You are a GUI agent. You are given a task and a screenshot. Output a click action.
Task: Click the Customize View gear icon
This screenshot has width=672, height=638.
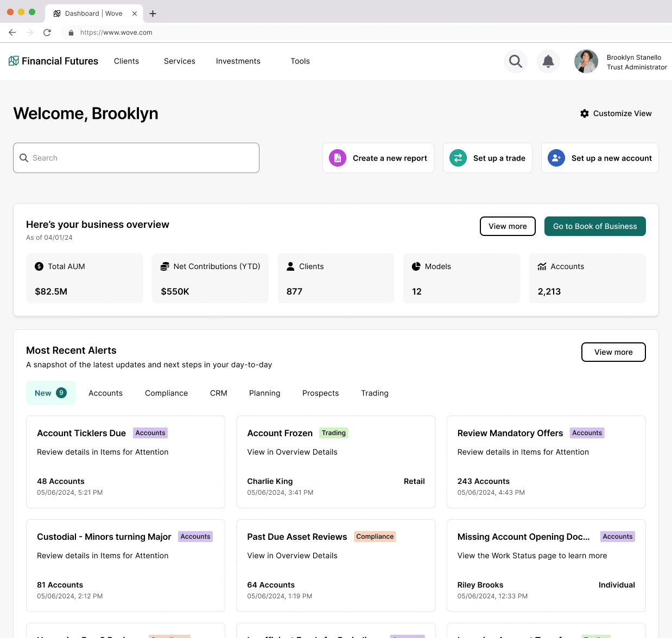(x=585, y=113)
